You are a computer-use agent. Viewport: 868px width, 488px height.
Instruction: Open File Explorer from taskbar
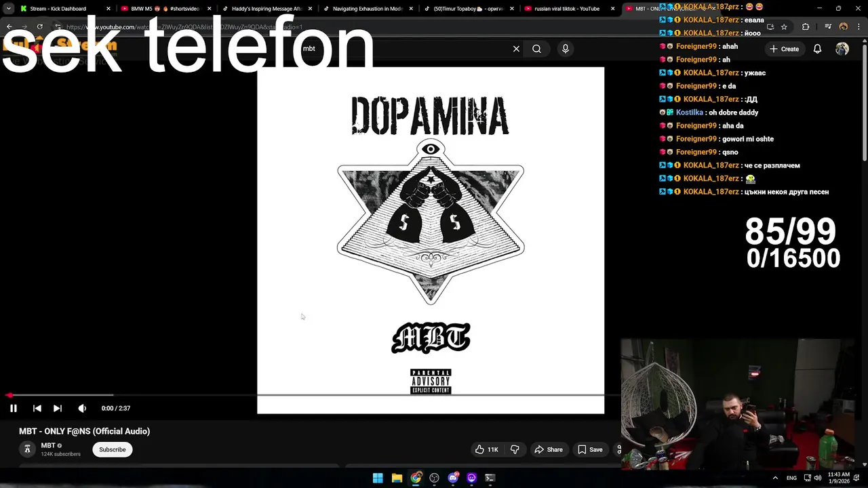[x=397, y=478]
